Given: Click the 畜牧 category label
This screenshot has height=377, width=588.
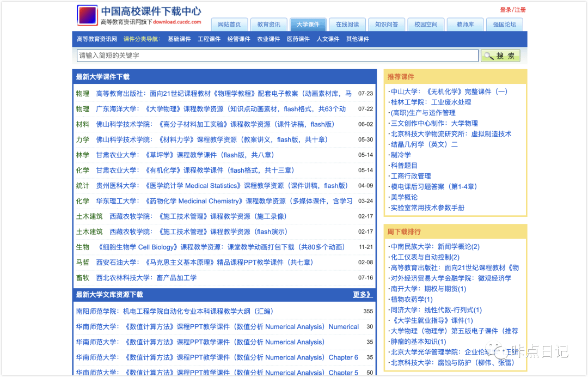Looking at the screenshot, I should point(83,278).
